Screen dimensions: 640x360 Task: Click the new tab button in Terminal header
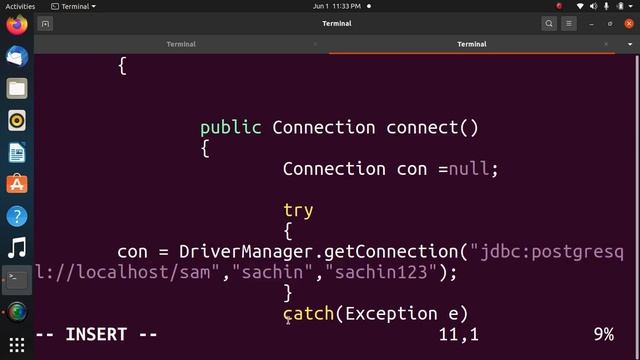click(45, 24)
